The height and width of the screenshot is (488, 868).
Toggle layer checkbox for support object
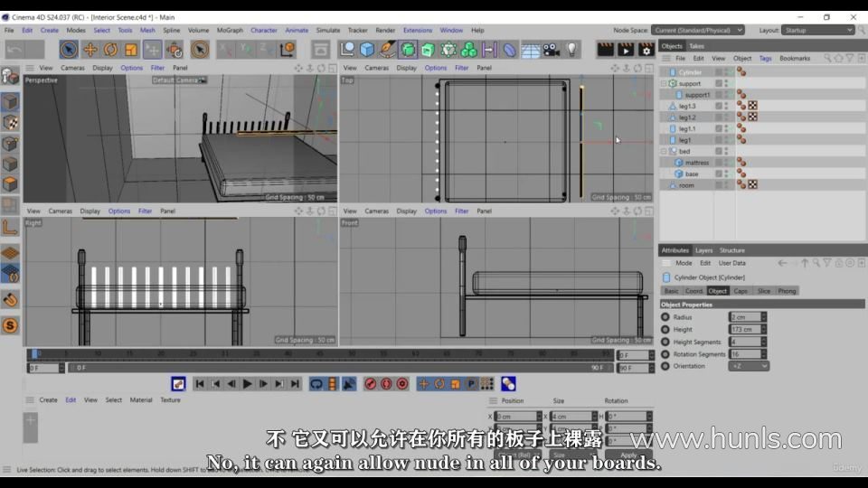tap(719, 83)
